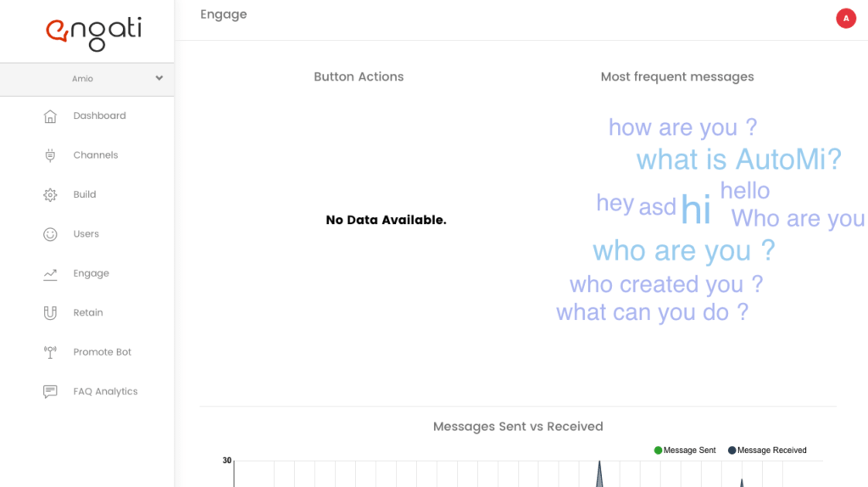Expand the Amio bot selector dropdown
868x487 pixels.
(x=87, y=79)
